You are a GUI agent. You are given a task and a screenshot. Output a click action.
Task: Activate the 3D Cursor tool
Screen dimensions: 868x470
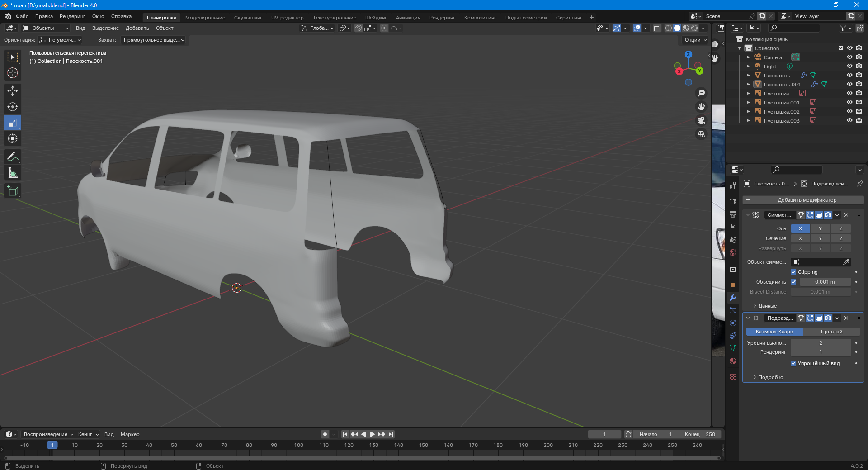coord(13,73)
